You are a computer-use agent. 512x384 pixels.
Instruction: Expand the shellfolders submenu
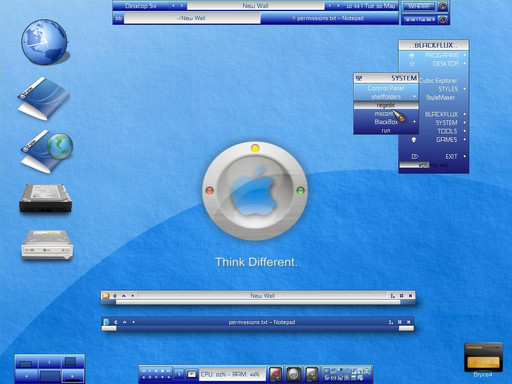386,97
